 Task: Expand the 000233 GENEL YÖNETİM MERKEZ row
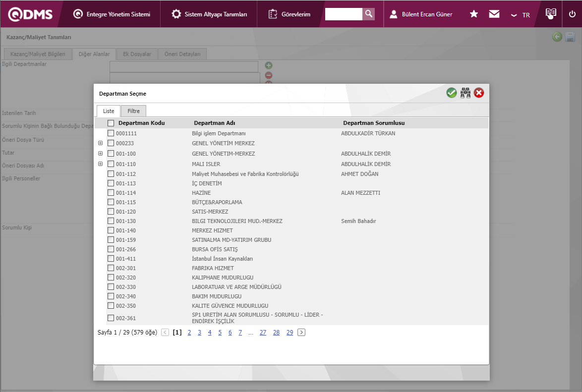[100, 143]
